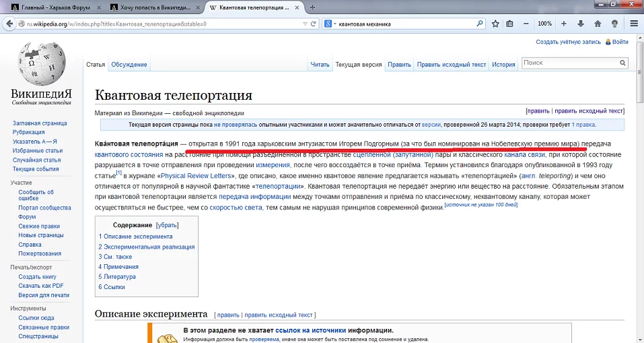Open Портал сообщества link
Viewport: 644px width, 343px height.
click(45, 208)
